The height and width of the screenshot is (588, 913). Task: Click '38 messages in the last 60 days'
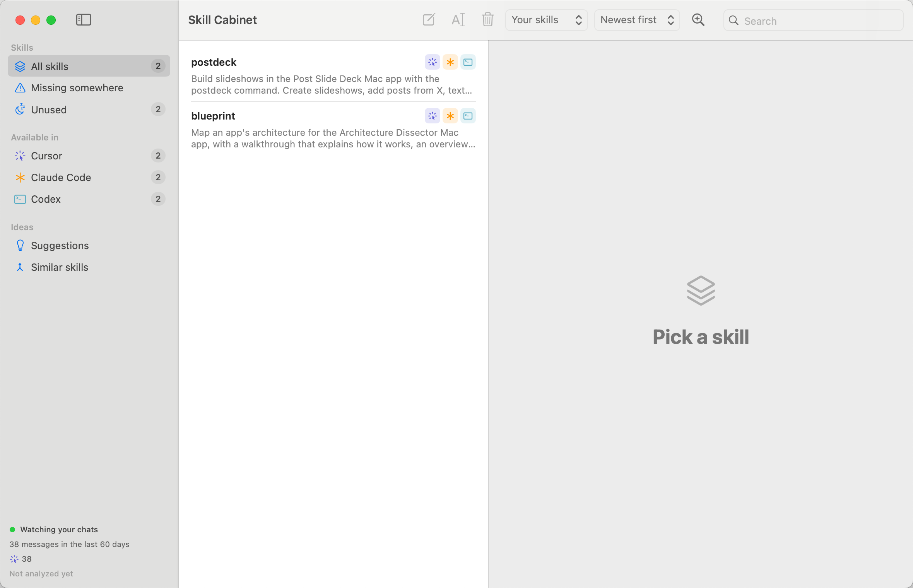pyautogui.click(x=69, y=544)
